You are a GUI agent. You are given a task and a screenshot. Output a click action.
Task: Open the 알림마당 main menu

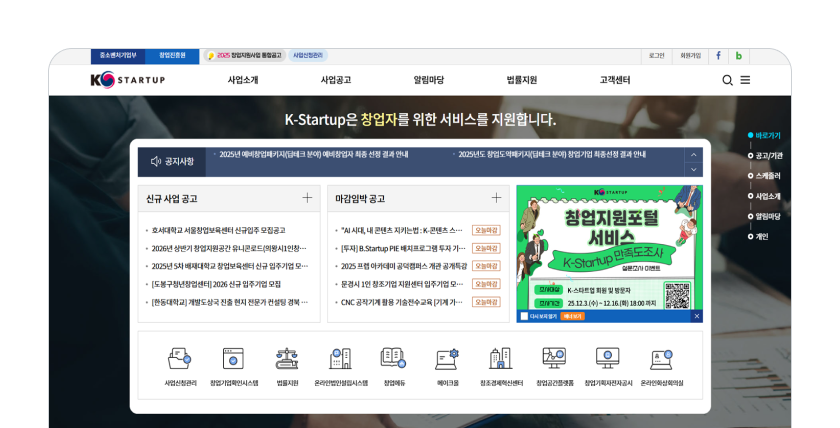click(x=429, y=80)
